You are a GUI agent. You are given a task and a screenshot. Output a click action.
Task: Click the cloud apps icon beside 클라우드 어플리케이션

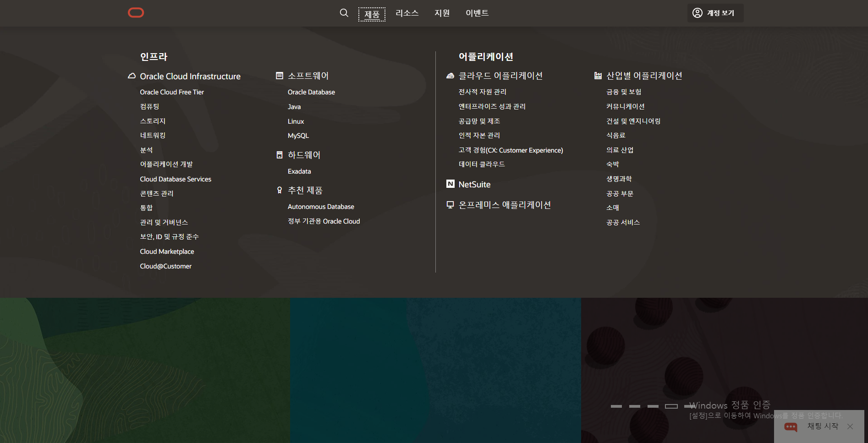point(450,76)
